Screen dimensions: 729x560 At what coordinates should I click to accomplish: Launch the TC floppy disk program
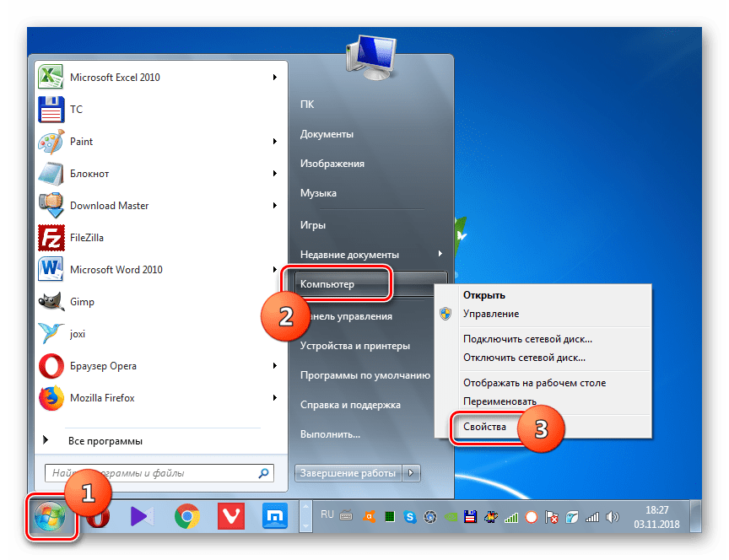(160, 109)
